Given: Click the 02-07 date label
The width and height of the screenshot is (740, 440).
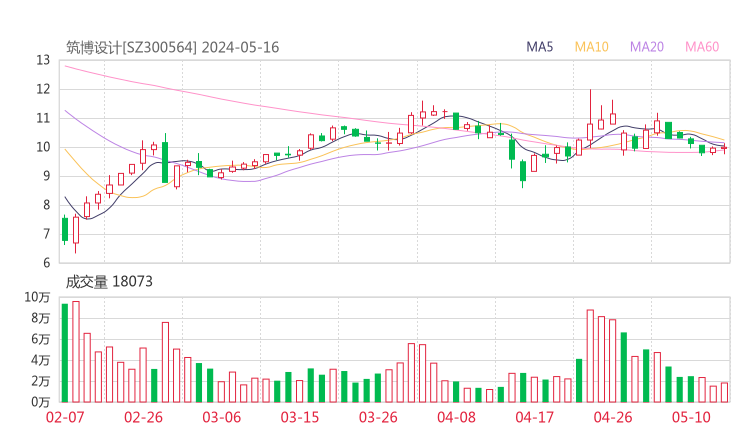Looking at the screenshot, I should pos(65,417).
